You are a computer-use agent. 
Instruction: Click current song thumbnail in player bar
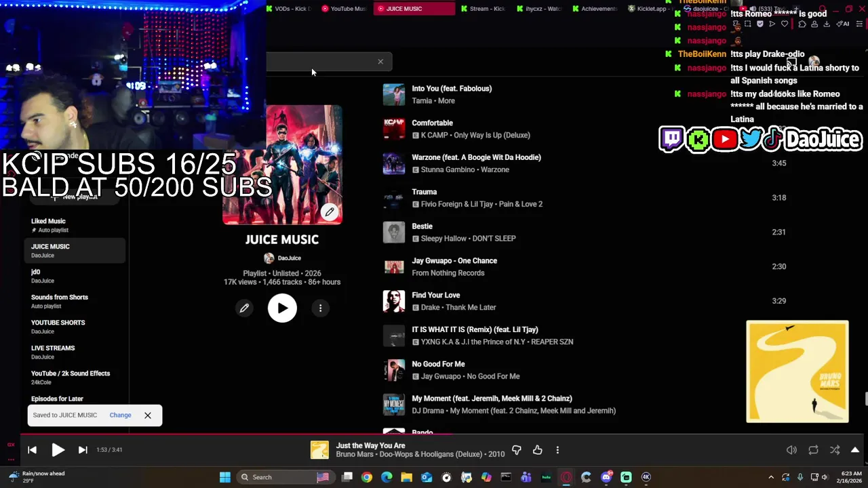(x=319, y=450)
